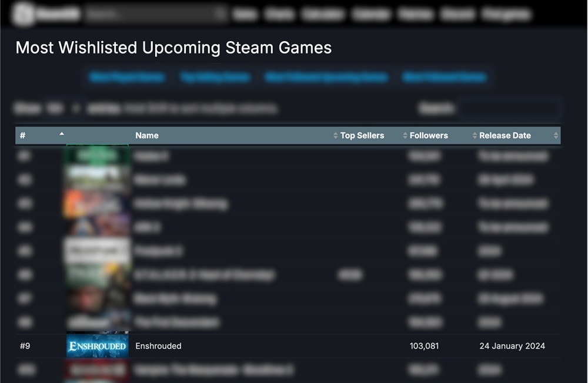Screen dimensions: 588x383
Task: Click the Most Wishlisted Upcoming Steam Games heading
Action: (173, 48)
